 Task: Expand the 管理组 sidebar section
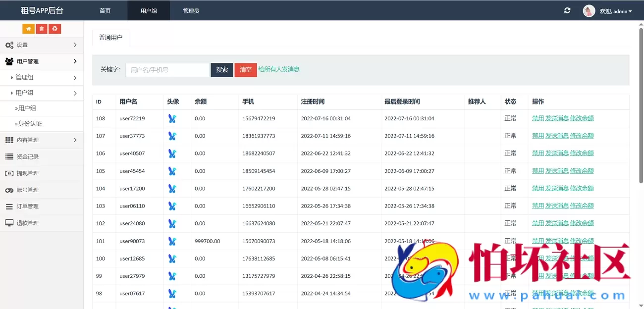click(x=23, y=77)
